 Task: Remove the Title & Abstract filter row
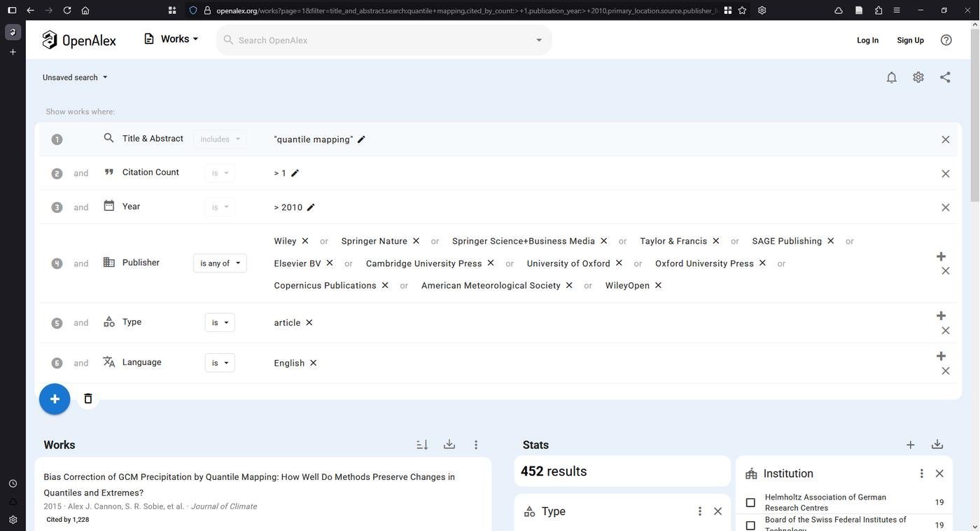tap(945, 139)
